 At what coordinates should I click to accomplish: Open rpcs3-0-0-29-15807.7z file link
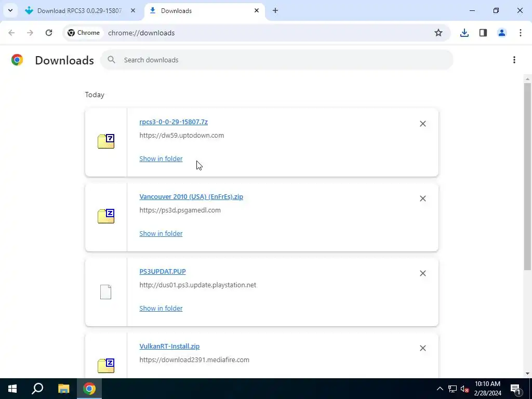(174, 122)
